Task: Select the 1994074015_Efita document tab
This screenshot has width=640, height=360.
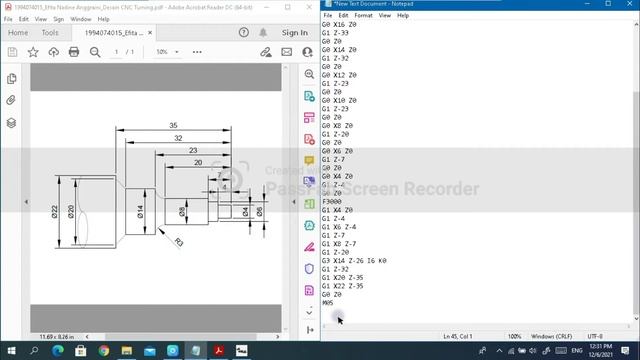Action: click(x=113, y=33)
